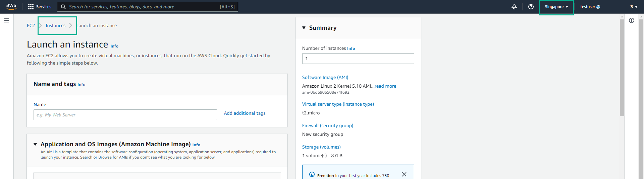This screenshot has height=179, width=644.
Task: Focus the top services search box
Action: click(148, 7)
